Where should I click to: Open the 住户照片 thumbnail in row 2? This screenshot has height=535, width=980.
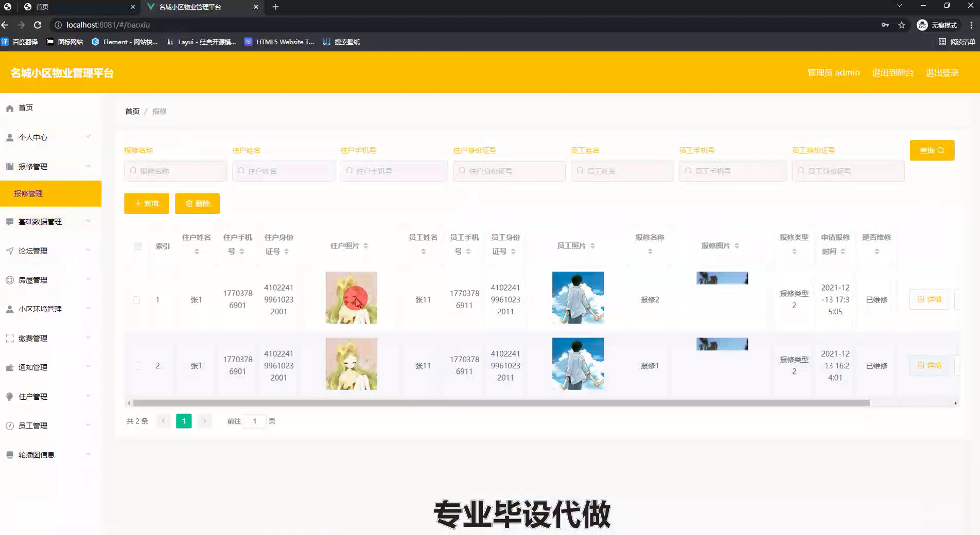coord(351,364)
